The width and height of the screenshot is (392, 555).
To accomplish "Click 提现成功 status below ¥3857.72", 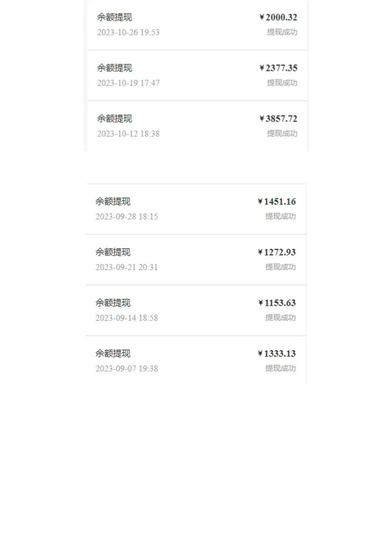I will 282,133.
